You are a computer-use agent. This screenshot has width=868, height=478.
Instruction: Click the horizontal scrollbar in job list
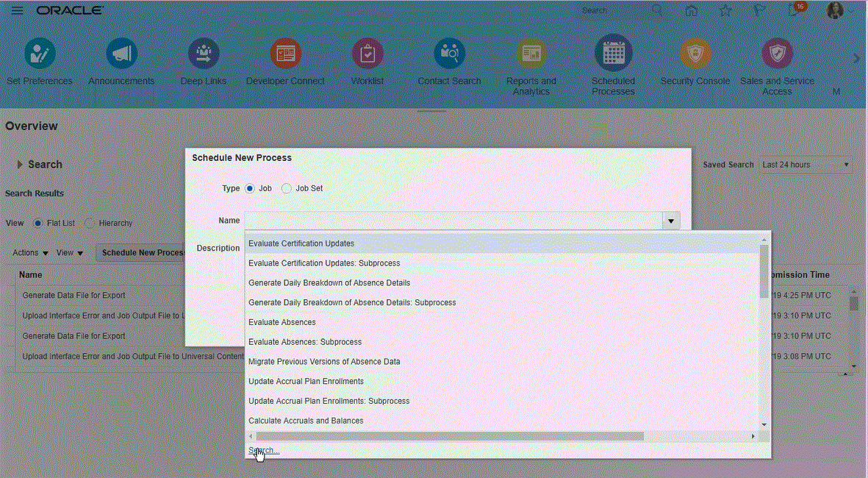(449, 436)
